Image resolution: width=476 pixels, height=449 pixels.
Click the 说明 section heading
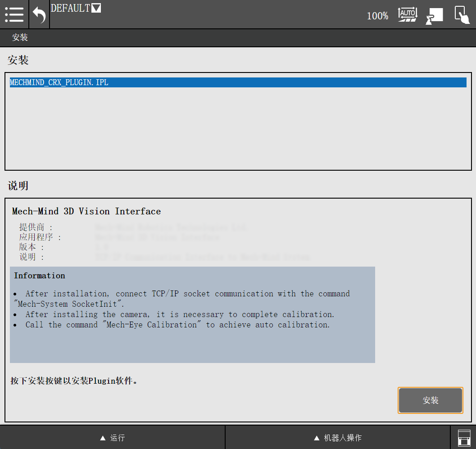(18, 186)
